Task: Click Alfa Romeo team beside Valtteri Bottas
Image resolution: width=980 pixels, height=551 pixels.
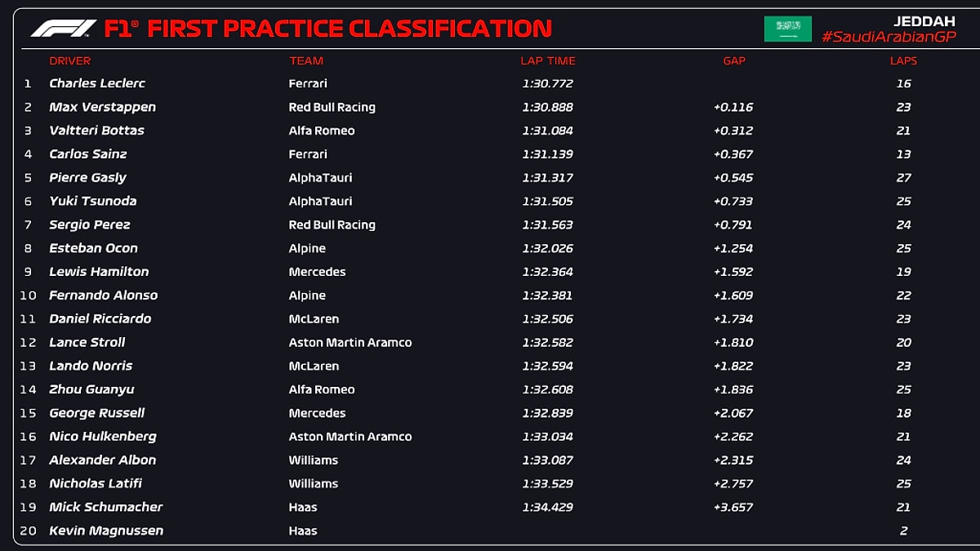Action: 322,131
